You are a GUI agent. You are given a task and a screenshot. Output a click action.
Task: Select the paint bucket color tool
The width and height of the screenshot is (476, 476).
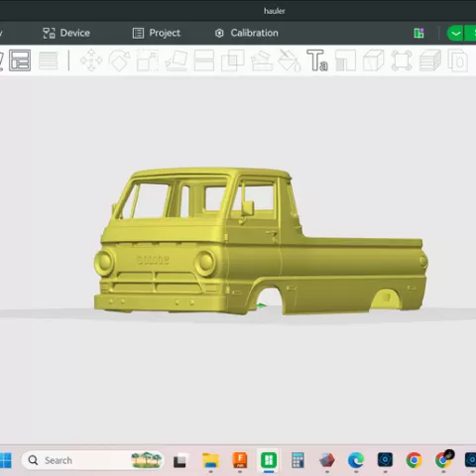point(290,60)
